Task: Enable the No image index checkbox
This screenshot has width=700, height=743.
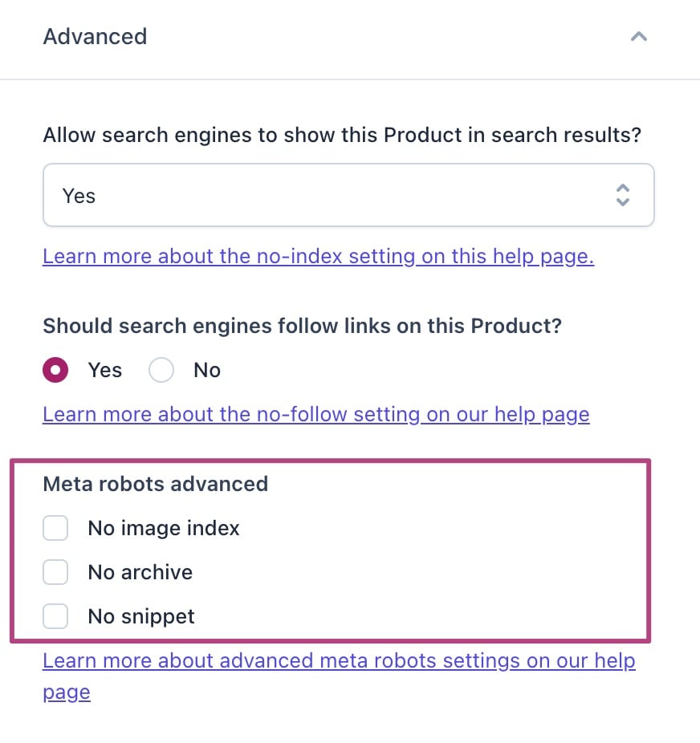Action: 55,528
